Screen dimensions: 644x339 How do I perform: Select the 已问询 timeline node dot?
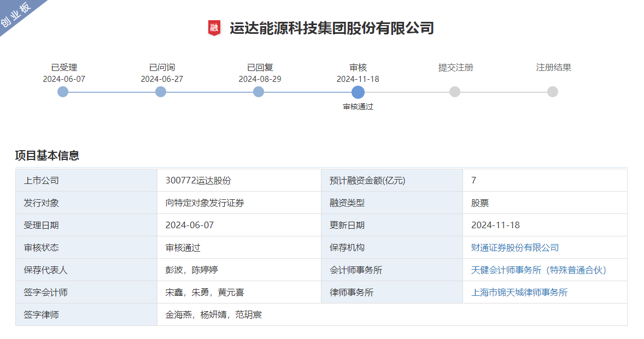pyautogui.click(x=161, y=92)
